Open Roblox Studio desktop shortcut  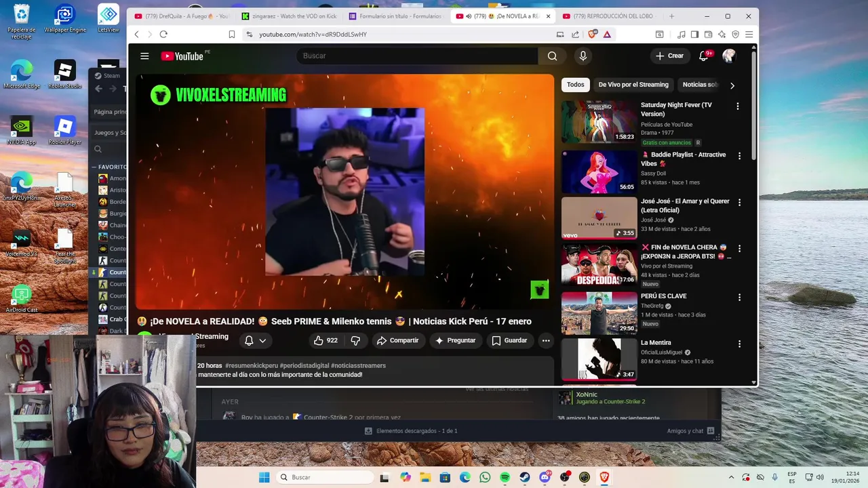(x=65, y=75)
